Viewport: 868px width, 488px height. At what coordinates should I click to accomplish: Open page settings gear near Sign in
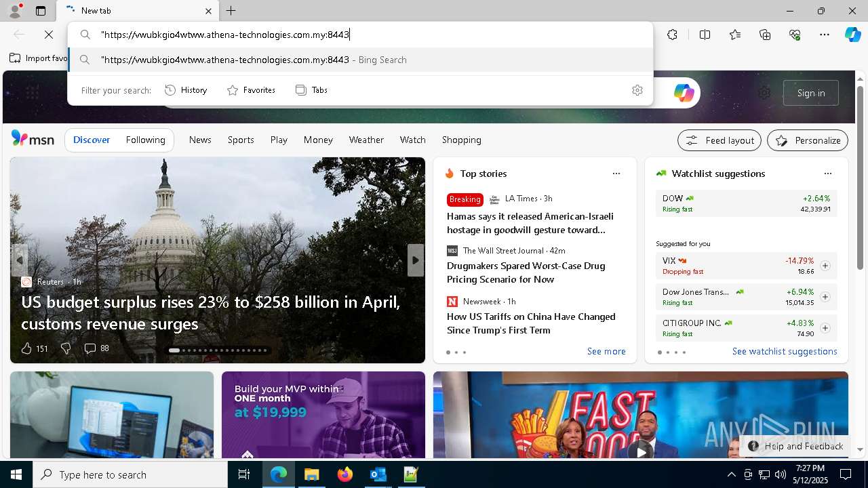(x=764, y=93)
